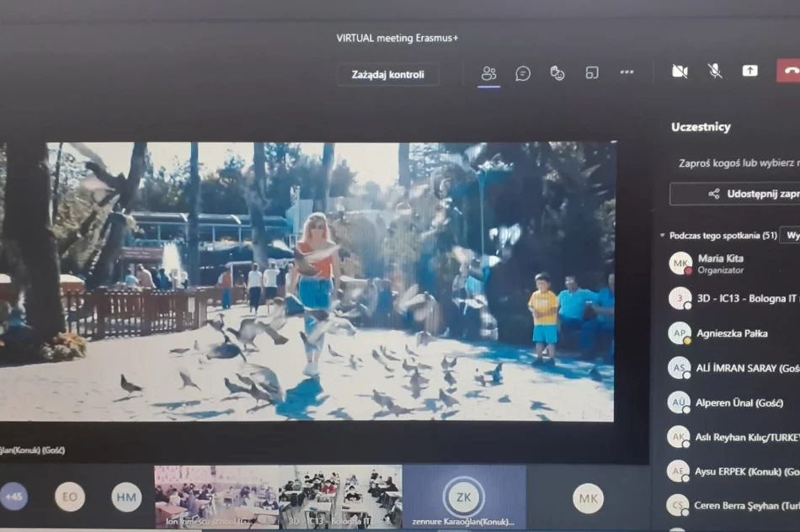Collapse the 'Podczas tego spotkania' section
The width and height of the screenshot is (800, 532).
pos(663,236)
